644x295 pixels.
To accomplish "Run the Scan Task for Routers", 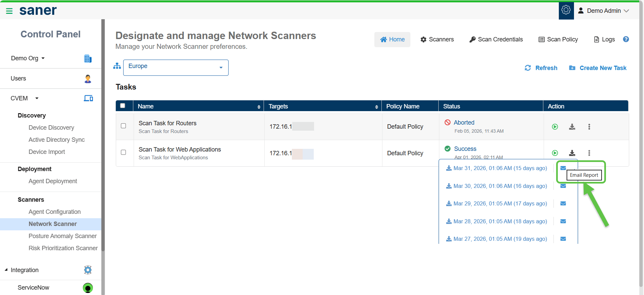I will 555,127.
